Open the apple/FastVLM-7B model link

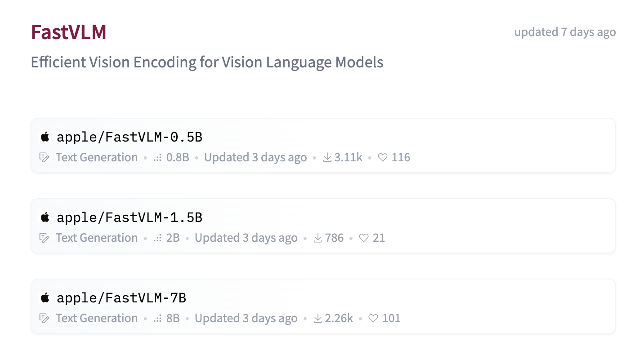(x=121, y=298)
